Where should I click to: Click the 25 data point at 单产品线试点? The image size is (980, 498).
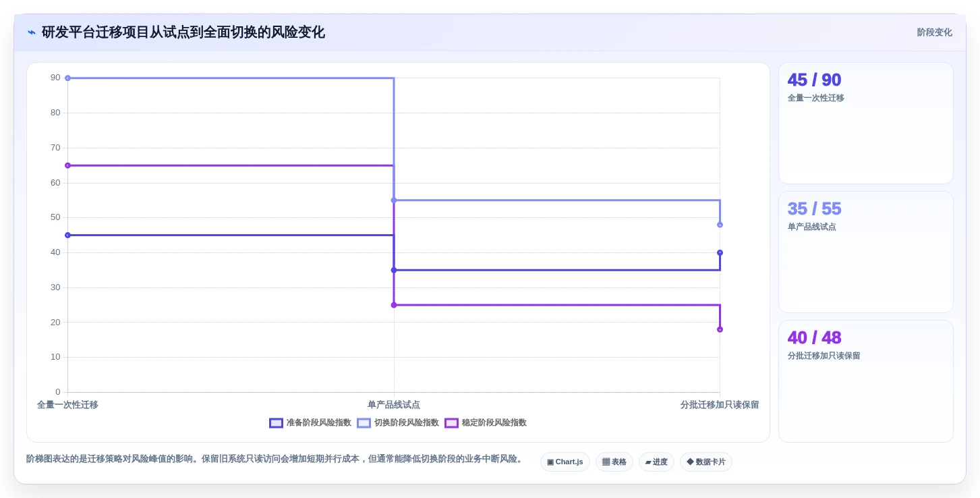[394, 305]
